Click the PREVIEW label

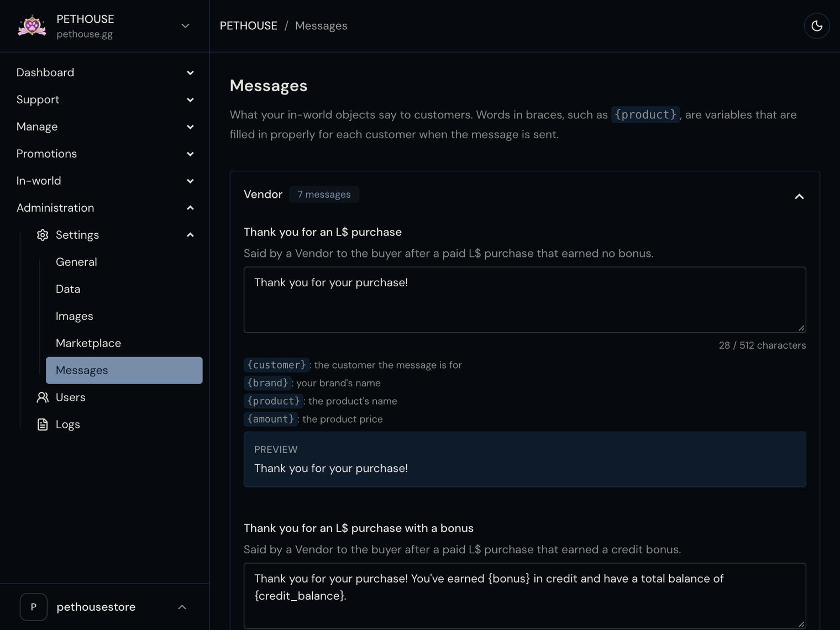(x=276, y=449)
